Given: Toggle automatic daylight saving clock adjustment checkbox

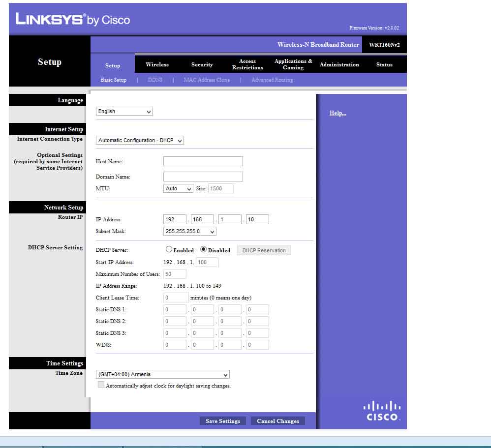Looking at the screenshot, I should (101, 385).
